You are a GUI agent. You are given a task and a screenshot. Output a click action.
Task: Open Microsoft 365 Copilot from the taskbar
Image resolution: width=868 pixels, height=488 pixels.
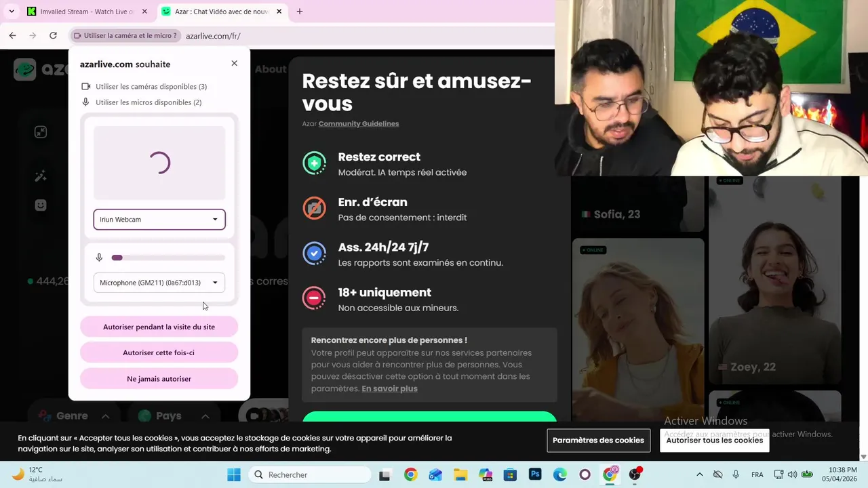tap(486, 474)
